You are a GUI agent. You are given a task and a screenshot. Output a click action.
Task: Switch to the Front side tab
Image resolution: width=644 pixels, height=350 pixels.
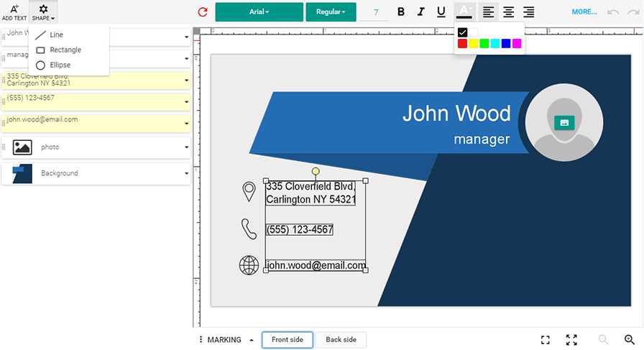pyautogui.click(x=287, y=340)
